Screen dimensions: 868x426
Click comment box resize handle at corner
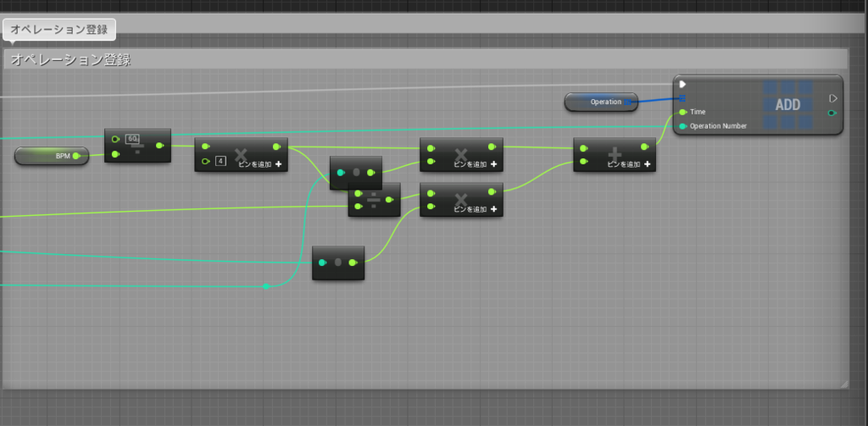pyautogui.click(x=843, y=384)
